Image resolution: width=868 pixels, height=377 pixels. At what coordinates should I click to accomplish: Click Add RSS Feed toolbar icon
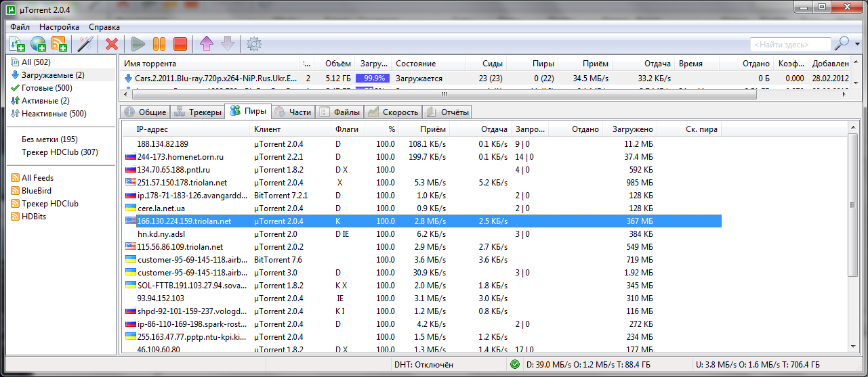60,44
